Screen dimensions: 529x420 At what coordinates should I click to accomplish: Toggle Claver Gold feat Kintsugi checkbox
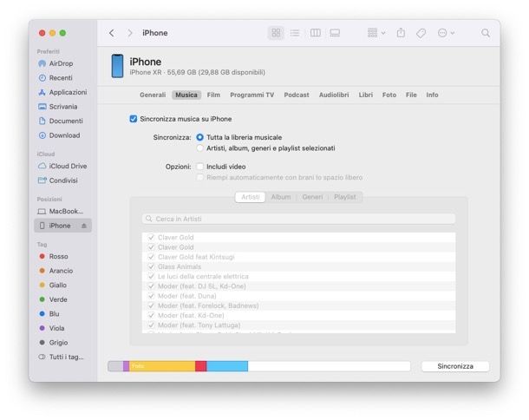tap(151, 257)
